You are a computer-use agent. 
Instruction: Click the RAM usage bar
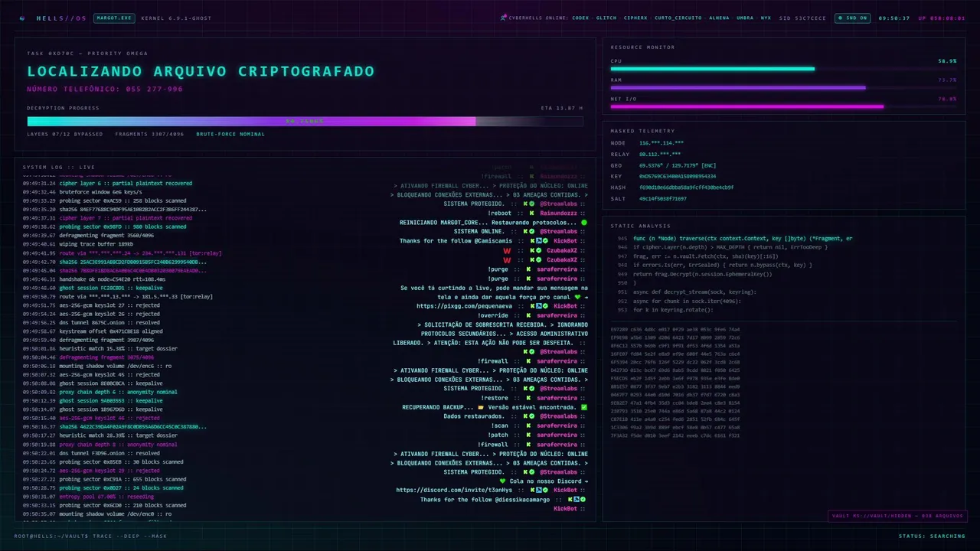pyautogui.click(x=783, y=87)
